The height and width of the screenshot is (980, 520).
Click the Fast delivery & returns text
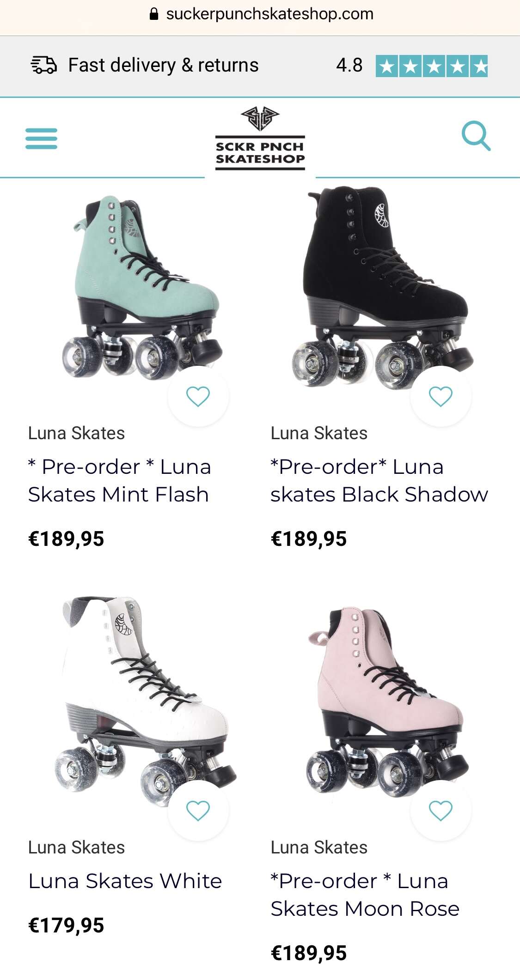pos(163,65)
